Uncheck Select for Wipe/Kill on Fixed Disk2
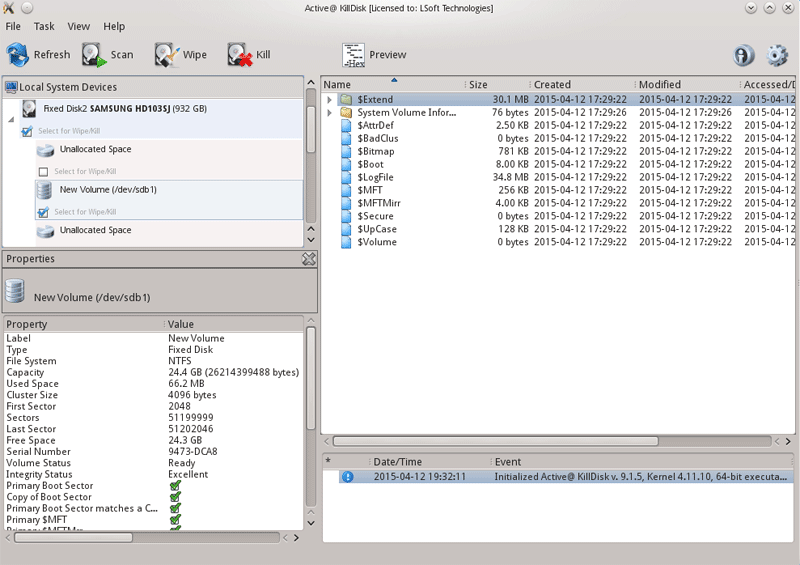This screenshot has height=565, width=800. (x=27, y=131)
